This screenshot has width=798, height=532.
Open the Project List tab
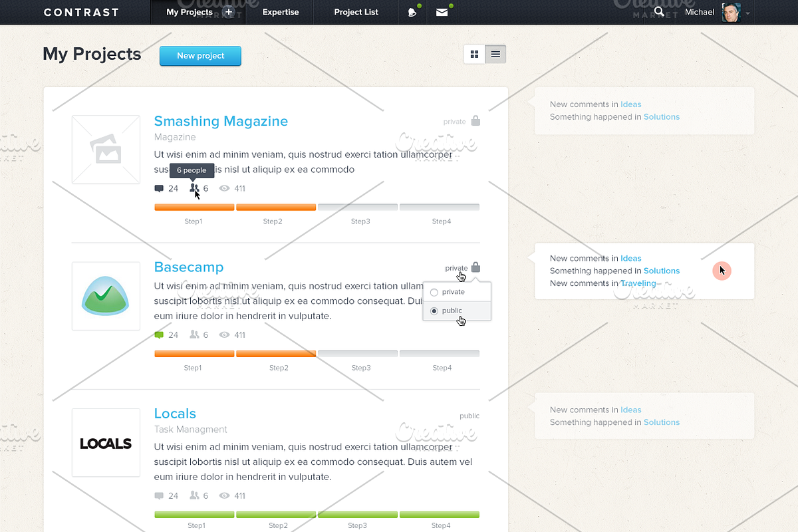(x=356, y=12)
